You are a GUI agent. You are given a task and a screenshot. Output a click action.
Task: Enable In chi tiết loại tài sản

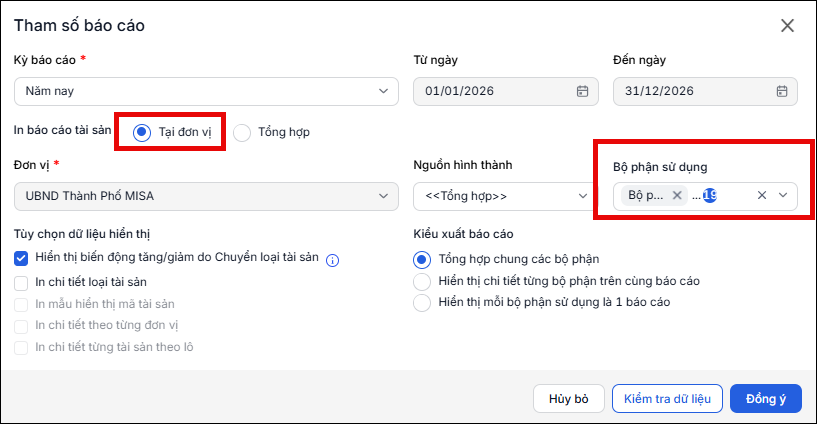21,283
